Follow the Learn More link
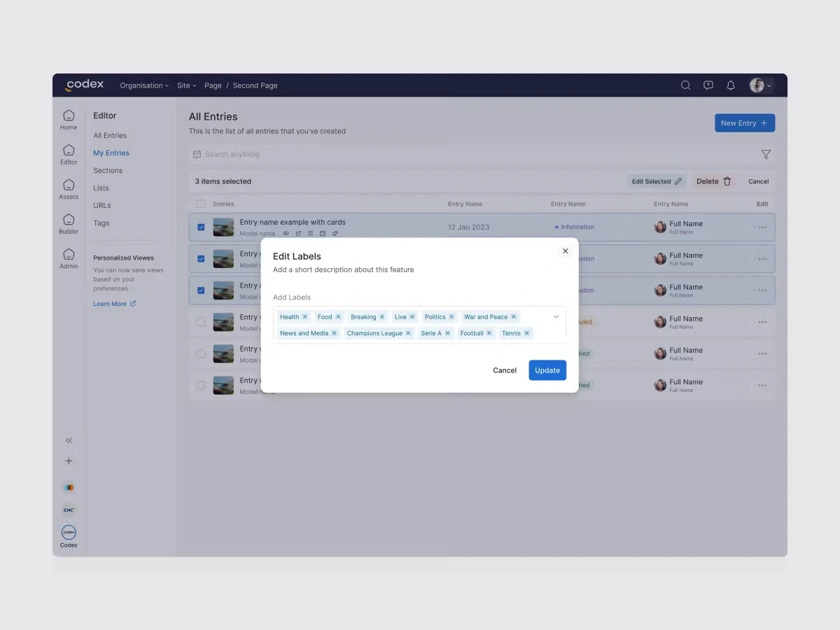840x630 pixels. [115, 304]
